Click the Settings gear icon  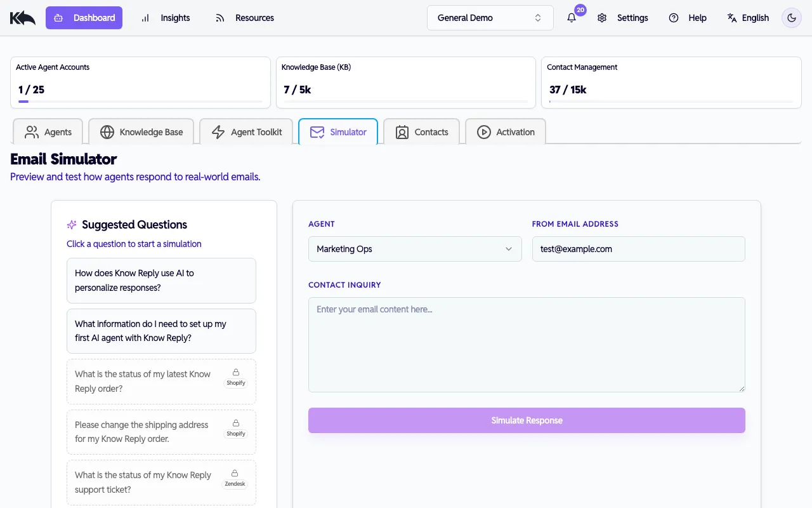point(602,18)
